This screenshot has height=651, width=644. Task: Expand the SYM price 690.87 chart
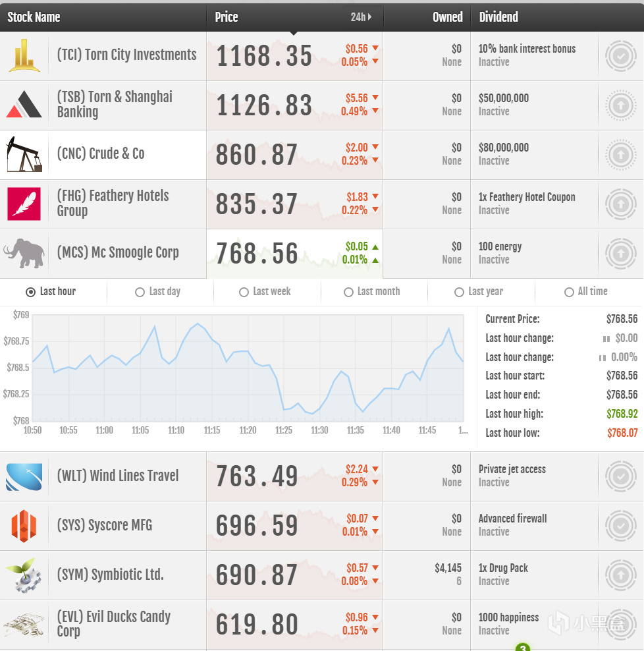click(294, 575)
